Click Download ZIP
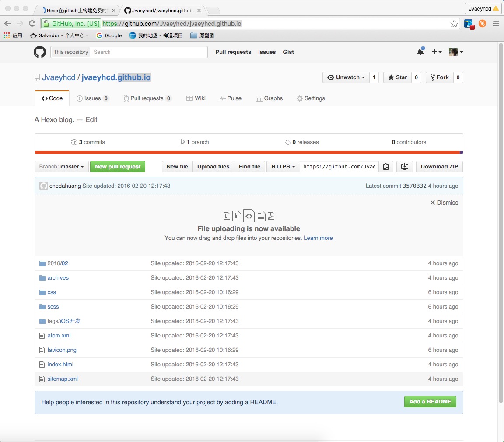This screenshot has height=442, width=504. [x=439, y=166]
